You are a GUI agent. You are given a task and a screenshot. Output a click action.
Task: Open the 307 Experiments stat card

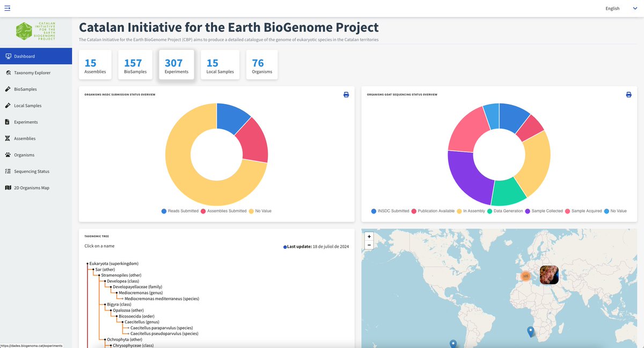[177, 65]
